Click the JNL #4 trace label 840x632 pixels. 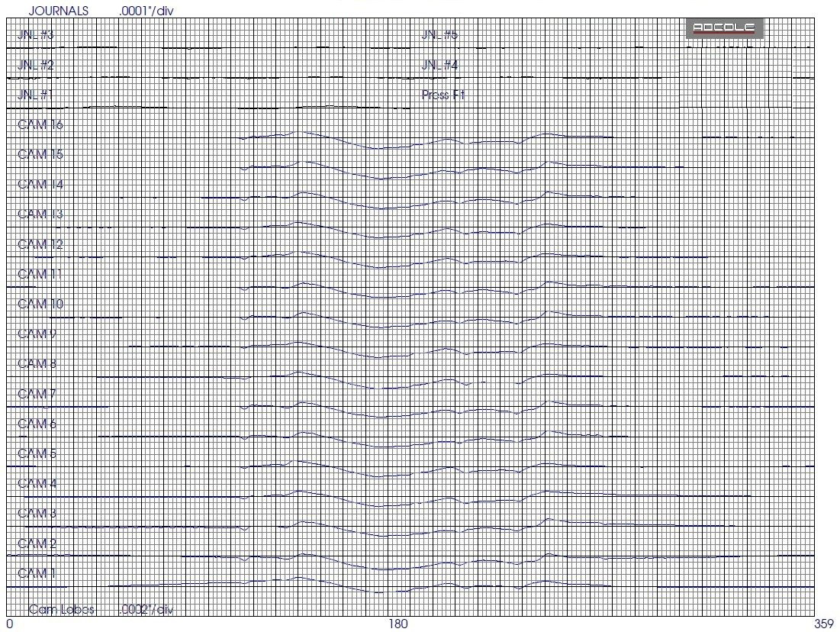(439, 65)
